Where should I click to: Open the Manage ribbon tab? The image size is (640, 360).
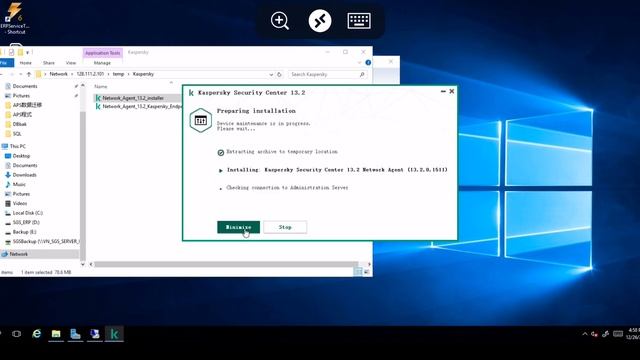(102, 63)
